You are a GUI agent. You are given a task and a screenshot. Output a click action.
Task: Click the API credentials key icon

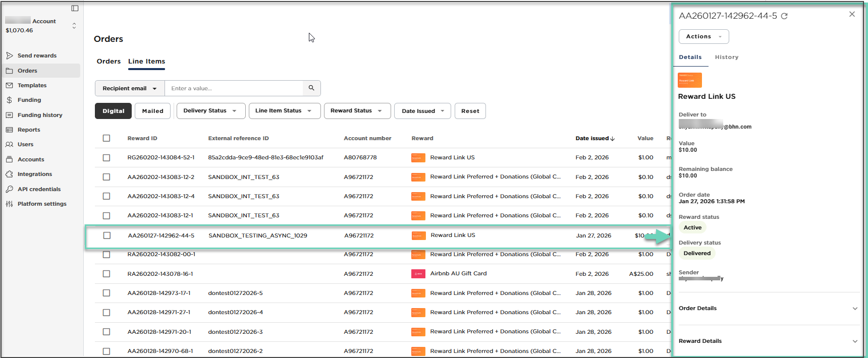10,189
